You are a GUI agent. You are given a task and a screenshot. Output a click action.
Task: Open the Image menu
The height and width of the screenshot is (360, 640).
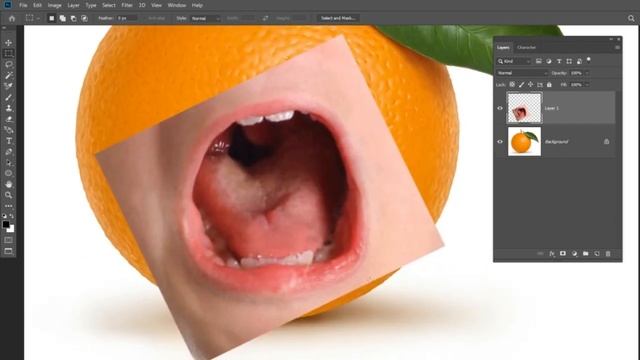pos(54,5)
